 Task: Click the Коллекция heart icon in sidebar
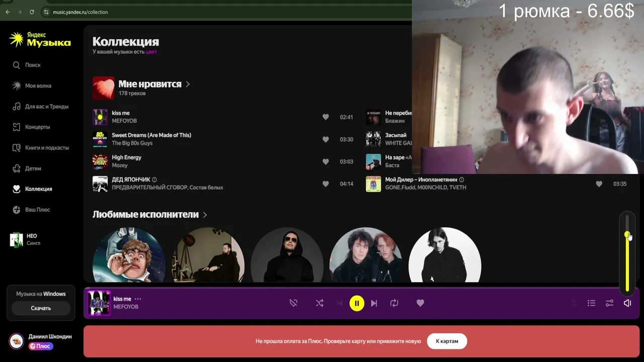(x=16, y=189)
